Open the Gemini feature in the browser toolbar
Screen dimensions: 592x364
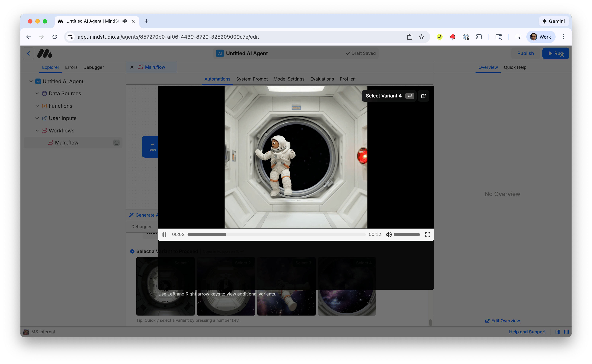coord(554,21)
